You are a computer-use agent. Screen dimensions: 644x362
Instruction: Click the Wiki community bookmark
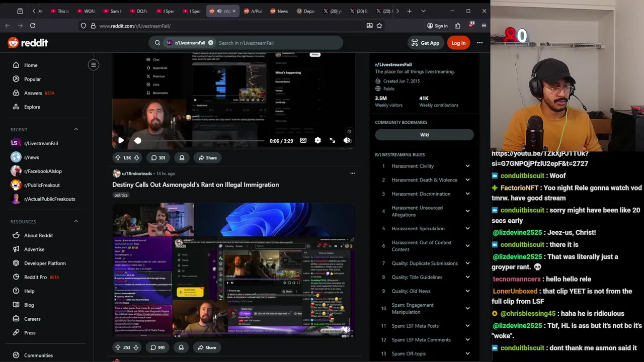pyautogui.click(x=425, y=135)
